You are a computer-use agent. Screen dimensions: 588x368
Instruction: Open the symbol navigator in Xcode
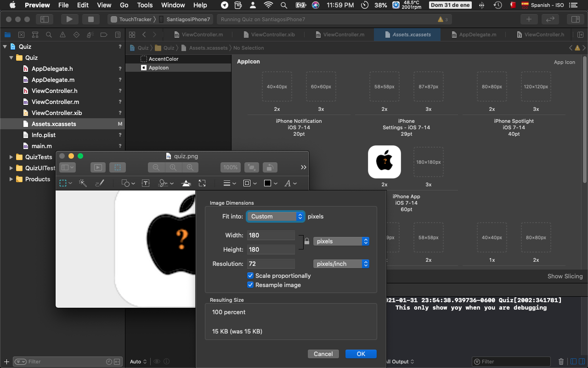pos(35,34)
